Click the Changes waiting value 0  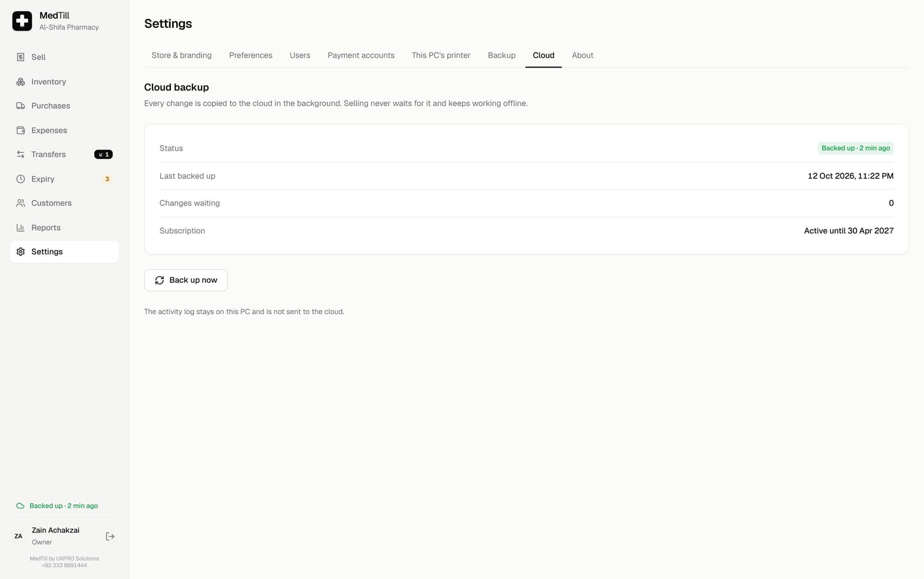tap(891, 203)
